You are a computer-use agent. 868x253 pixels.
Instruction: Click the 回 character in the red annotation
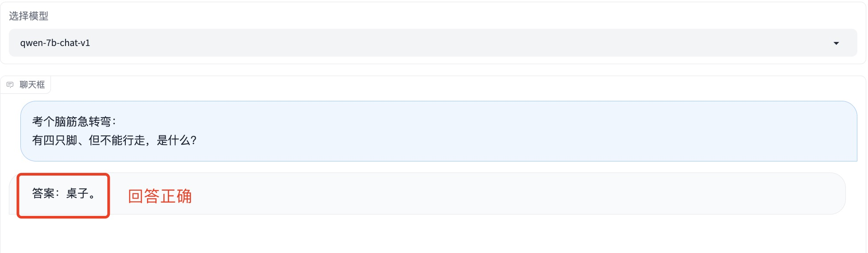(x=136, y=196)
